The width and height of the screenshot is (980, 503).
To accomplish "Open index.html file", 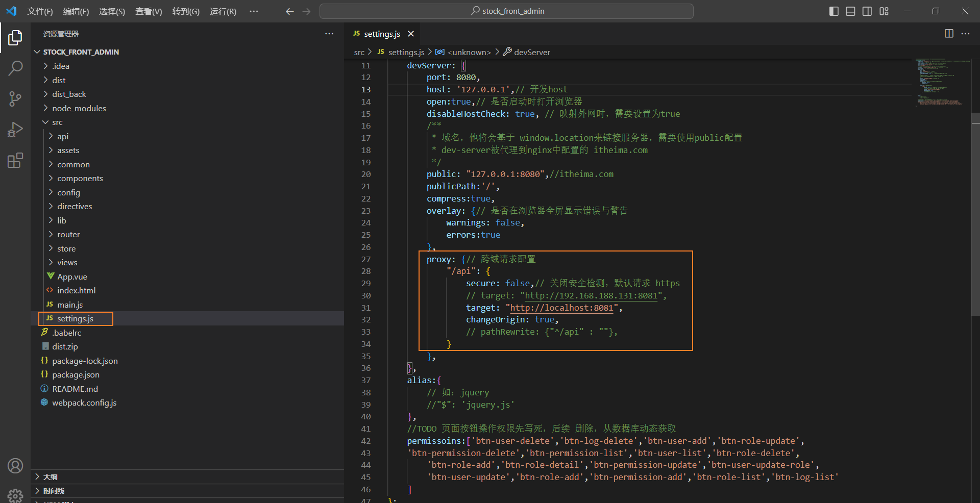I will tap(187, 290).
